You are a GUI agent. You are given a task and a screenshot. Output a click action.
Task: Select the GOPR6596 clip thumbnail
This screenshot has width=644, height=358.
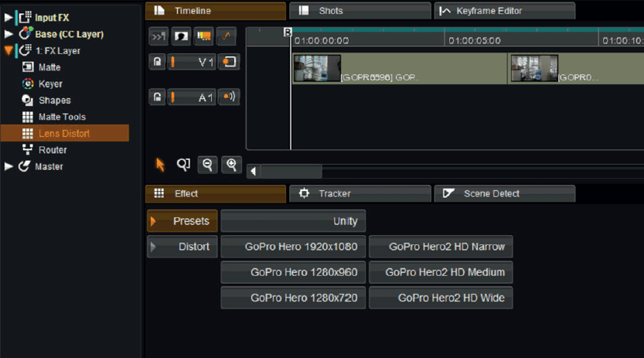pyautogui.click(x=317, y=68)
